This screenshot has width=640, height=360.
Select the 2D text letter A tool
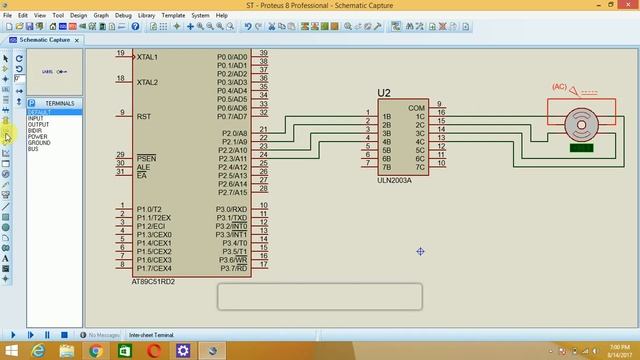6,258
